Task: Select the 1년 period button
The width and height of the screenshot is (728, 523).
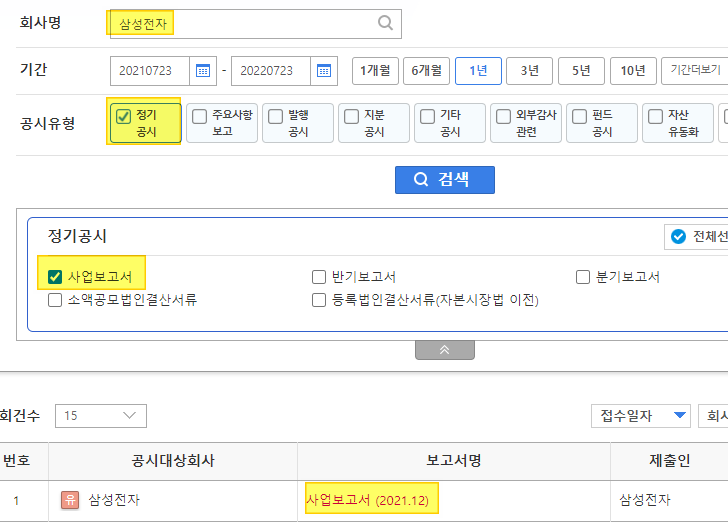Action: pos(478,71)
